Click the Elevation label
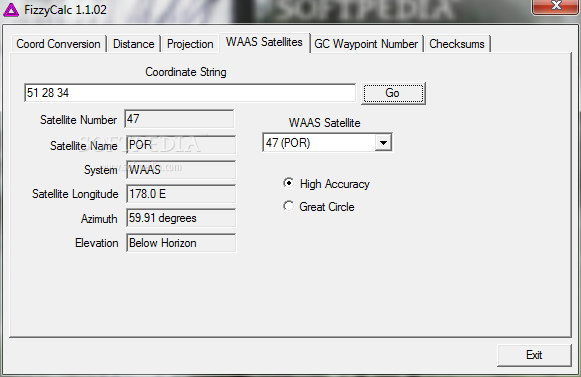 (x=96, y=243)
